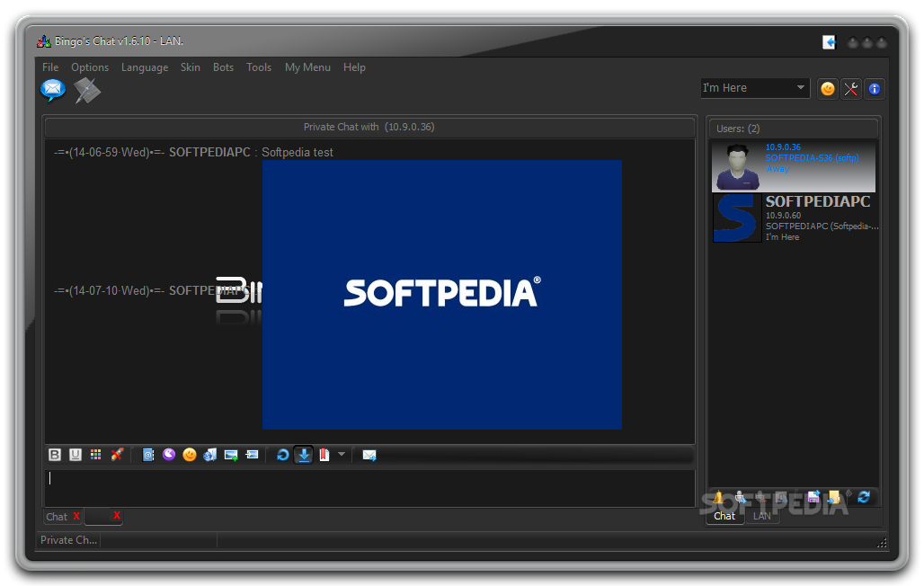Click the blue envelope message icon
924x586 pixels.
click(x=53, y=90)
